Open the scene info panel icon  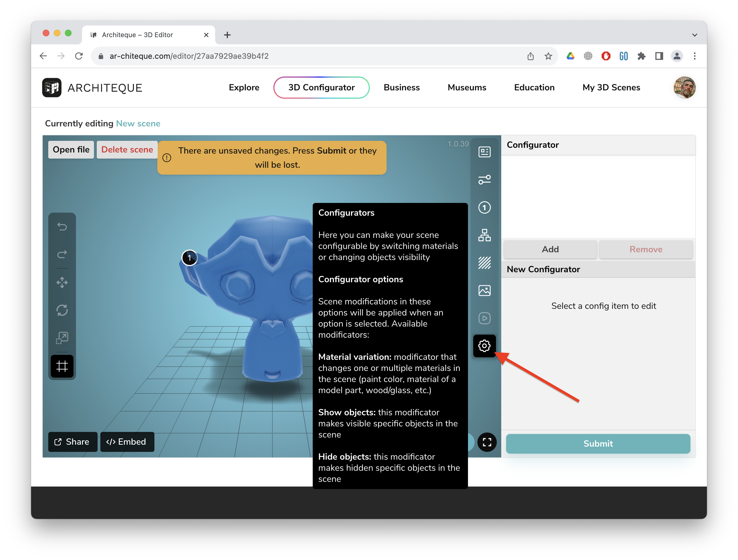tap(484, 152)
